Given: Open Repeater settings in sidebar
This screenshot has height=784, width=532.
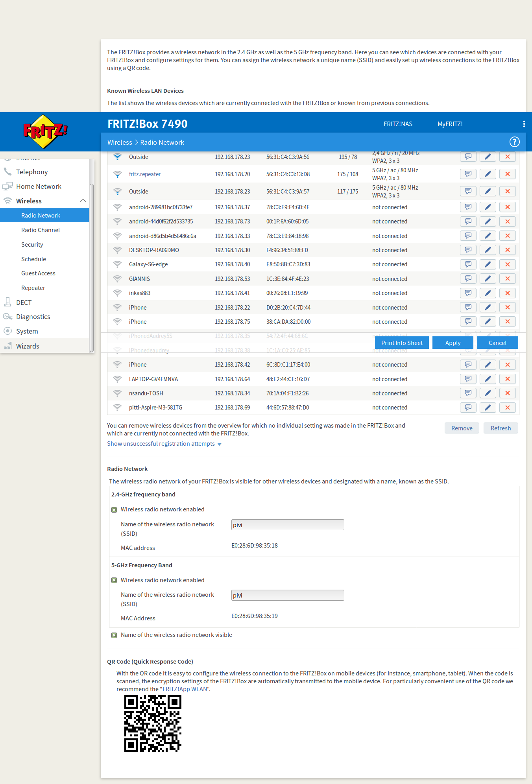Looking at the screenshot, I should (33, 288).
